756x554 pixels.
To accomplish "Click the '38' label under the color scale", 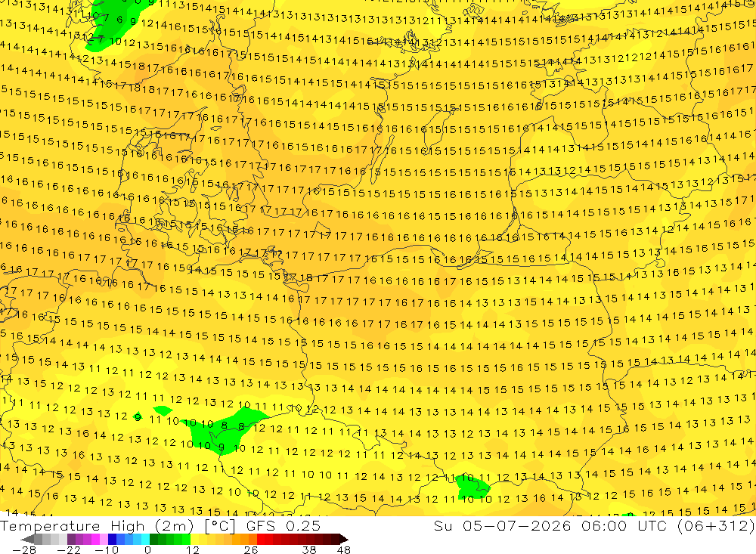I will tap(309, 550).
